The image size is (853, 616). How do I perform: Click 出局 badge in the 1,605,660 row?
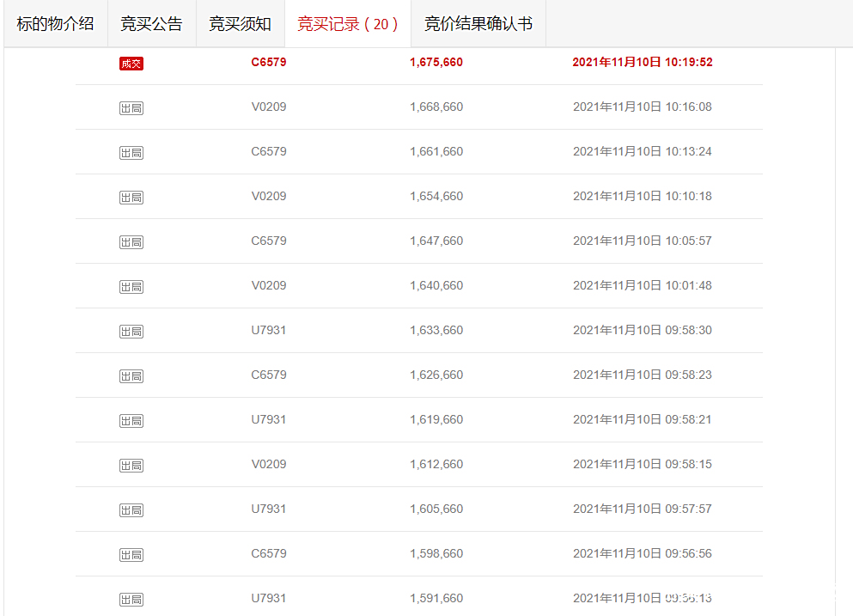click(x=131, y=509)
